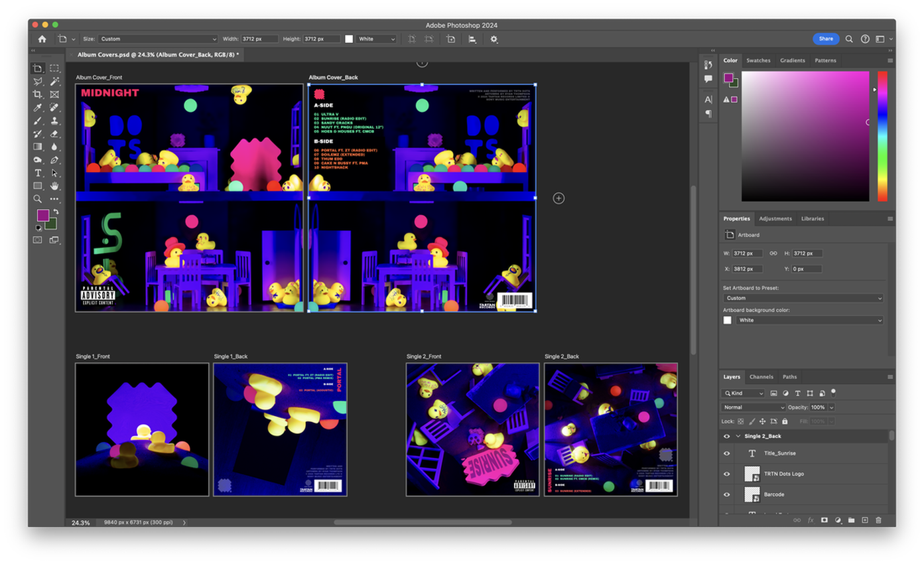Select the Pen tool

point(54,160)
